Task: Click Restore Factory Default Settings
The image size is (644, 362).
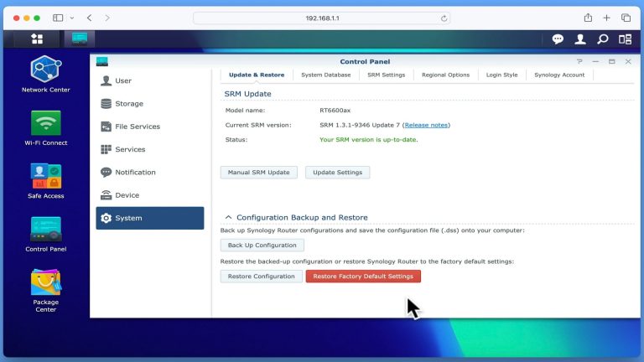Action: tap(363, 277)
